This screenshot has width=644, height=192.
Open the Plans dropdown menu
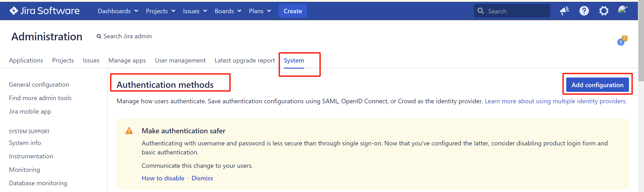260,11
